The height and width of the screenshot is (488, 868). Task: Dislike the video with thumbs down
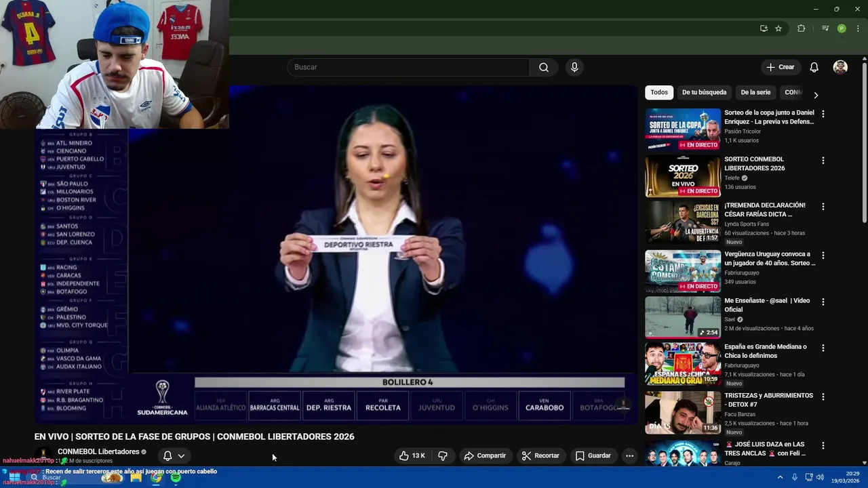click(x=443, y=455)
